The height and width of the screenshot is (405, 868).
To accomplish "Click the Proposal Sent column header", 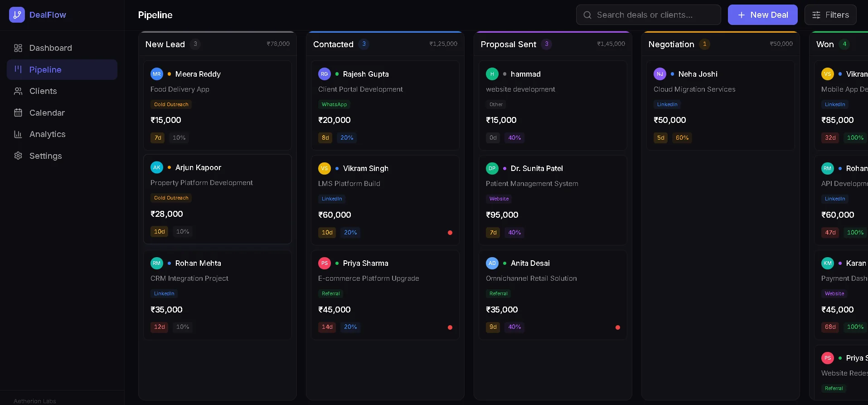I will [553, 44].
